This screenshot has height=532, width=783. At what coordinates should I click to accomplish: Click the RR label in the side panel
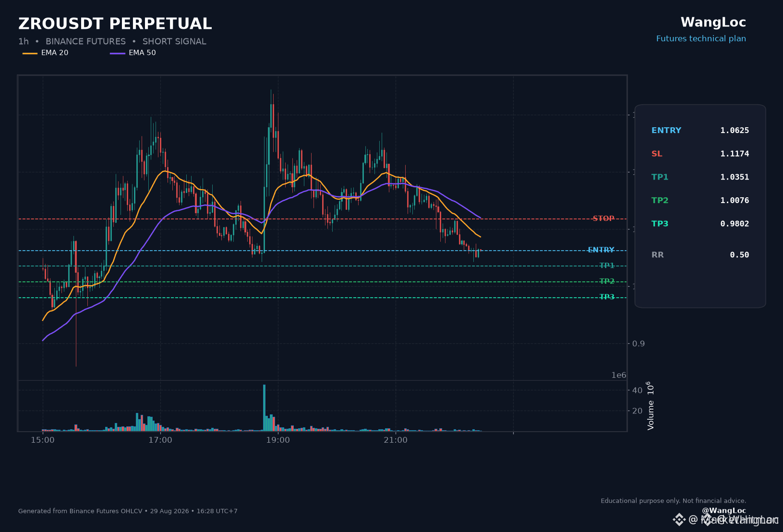point(658,255)
